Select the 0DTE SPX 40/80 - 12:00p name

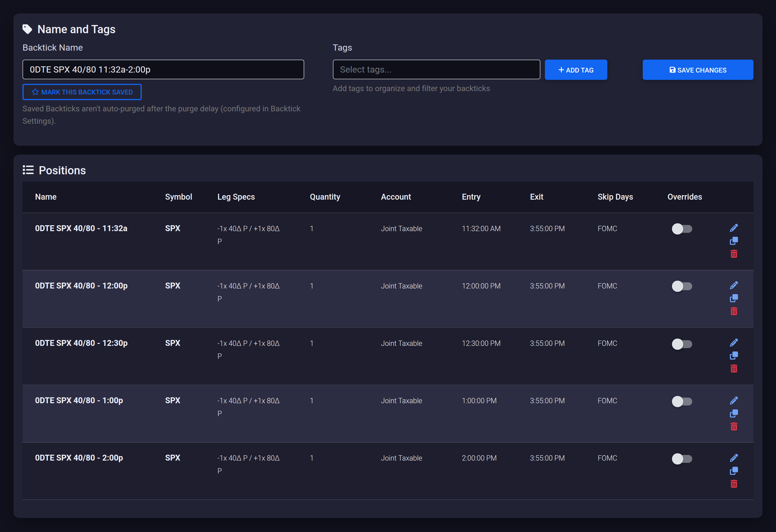pos(81,285)
